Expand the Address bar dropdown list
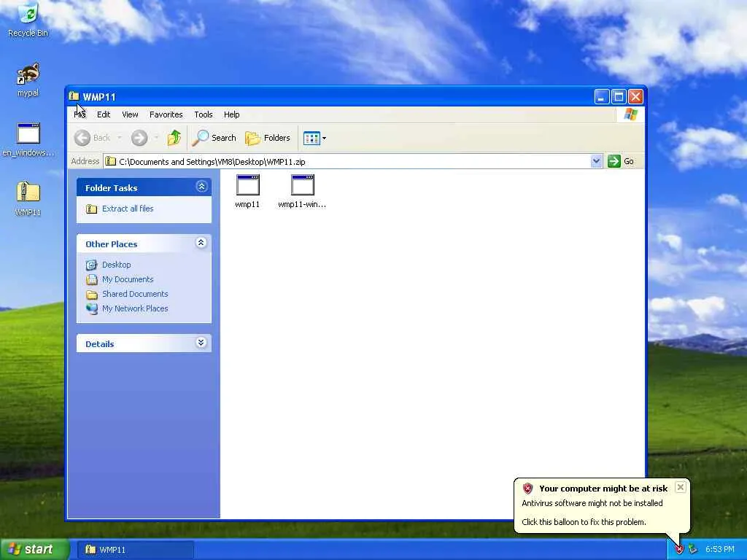Image resolution: width=747 pixels, height=560 pixels. [x=596, y=161]
